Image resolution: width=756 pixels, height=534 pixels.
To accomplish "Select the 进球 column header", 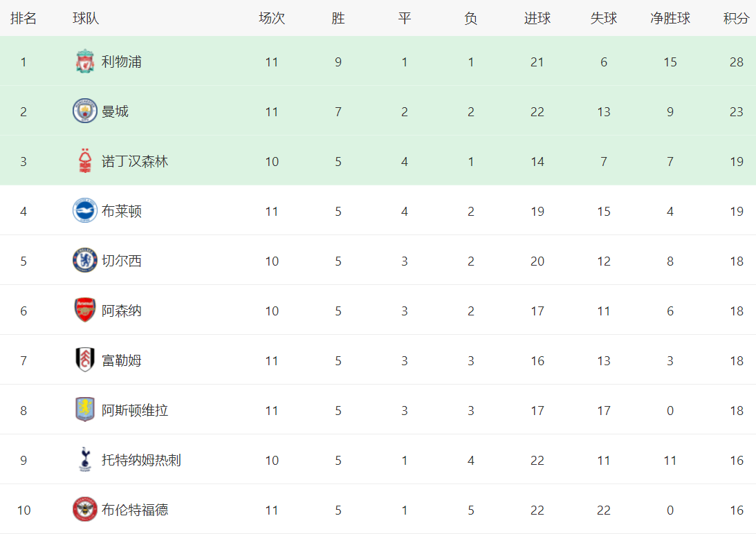I will (x=537, y=19).
